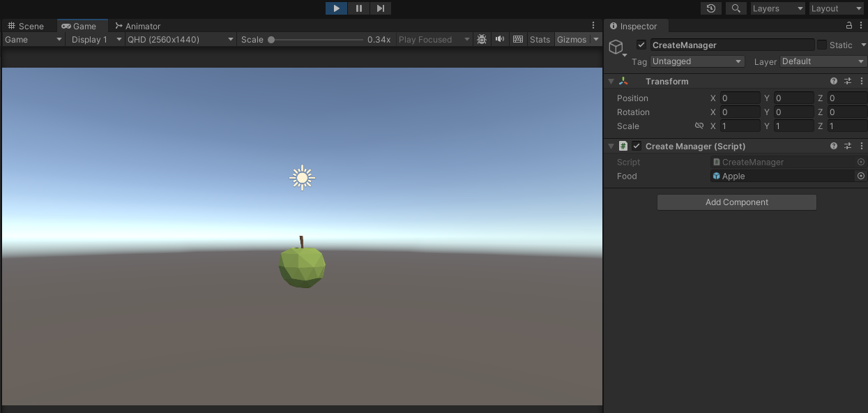Open the Create Manager component options menu
Image resolution: width=868 pixels, height=413 pixels.
point(862,147)
